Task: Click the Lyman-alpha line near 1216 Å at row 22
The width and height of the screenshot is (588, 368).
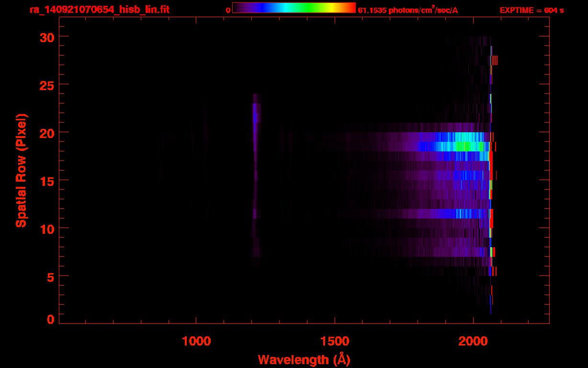Action: click(255, 113)
